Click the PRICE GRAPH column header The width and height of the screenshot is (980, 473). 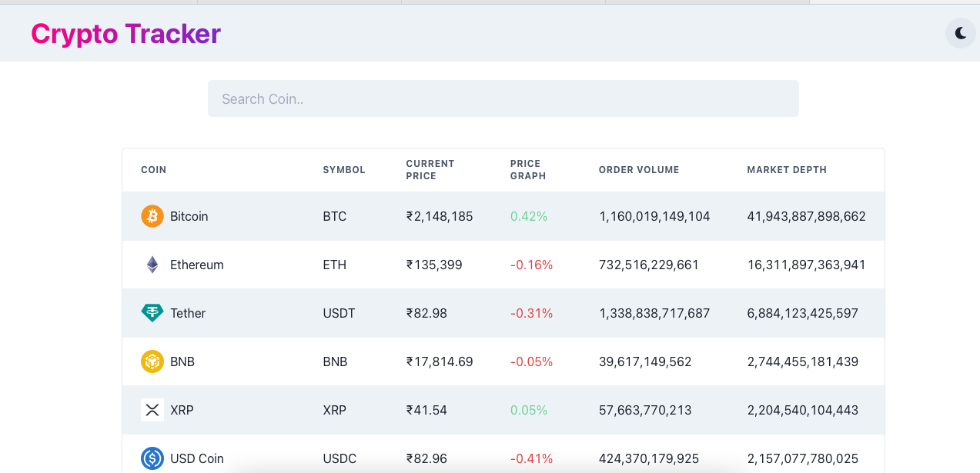528,170
